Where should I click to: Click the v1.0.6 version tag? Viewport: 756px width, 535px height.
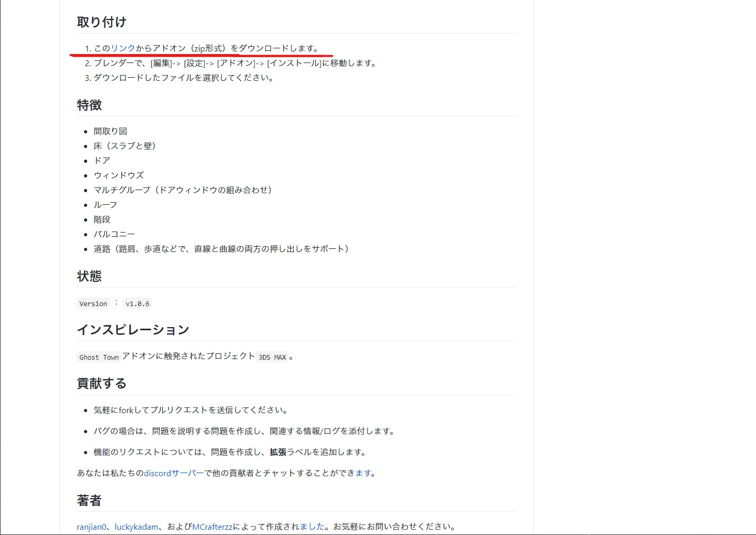138,303
